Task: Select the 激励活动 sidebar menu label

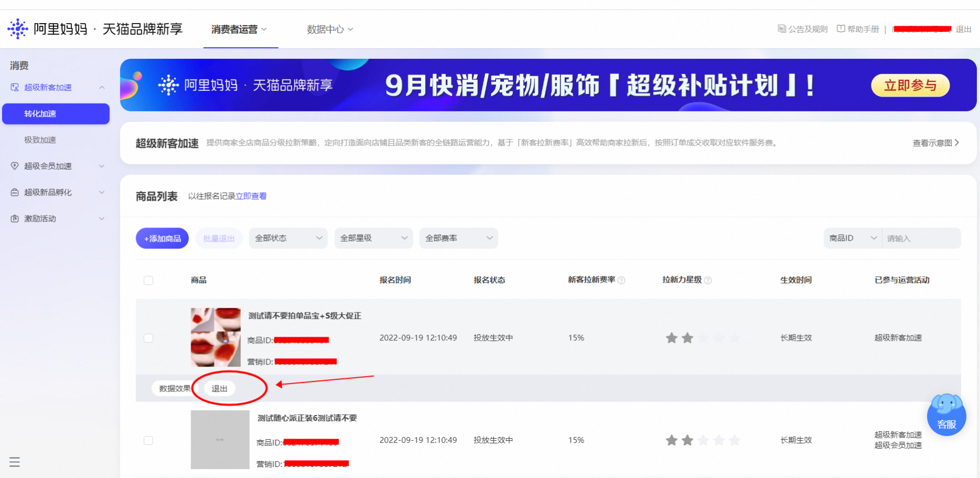Action: click(40, 219)
